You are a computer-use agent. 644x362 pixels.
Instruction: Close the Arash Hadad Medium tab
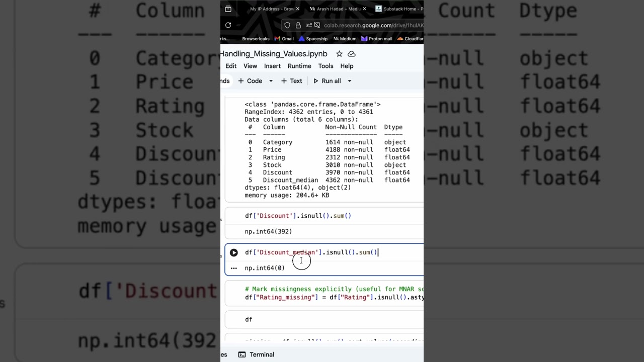[364, 9]
